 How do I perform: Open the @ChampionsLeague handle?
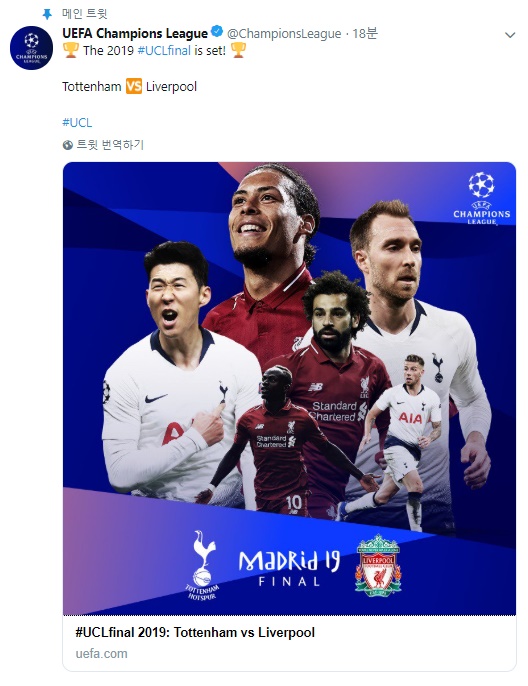point(284,34)
